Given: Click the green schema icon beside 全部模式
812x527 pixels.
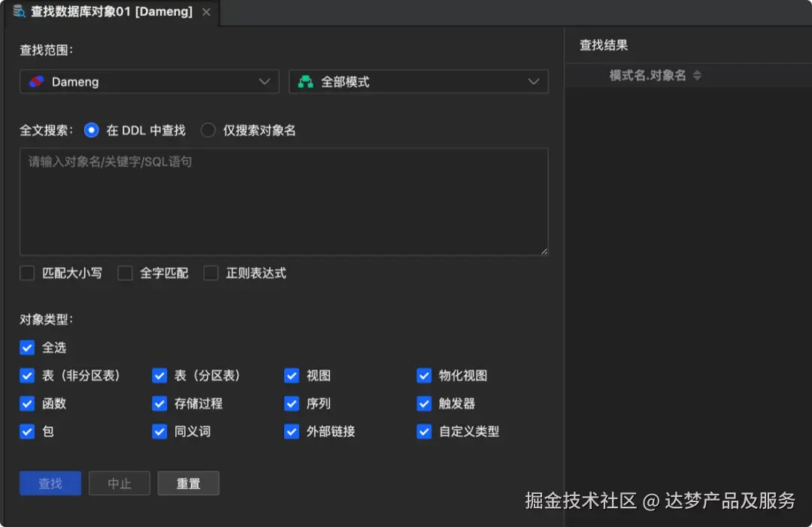Looking at the screenshot, I should [305, 82].
